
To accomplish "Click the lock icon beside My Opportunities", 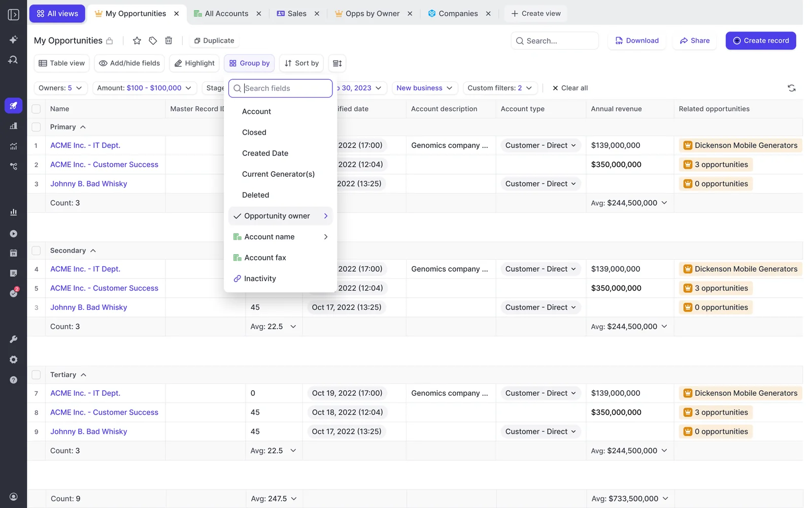I will [x=110, y=41].
